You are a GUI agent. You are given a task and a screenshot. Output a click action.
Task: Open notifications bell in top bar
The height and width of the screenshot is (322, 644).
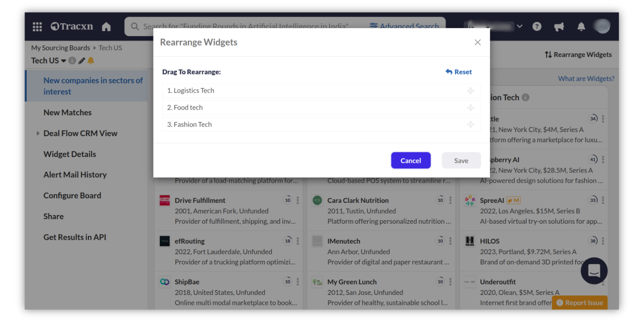click(581, 26)
